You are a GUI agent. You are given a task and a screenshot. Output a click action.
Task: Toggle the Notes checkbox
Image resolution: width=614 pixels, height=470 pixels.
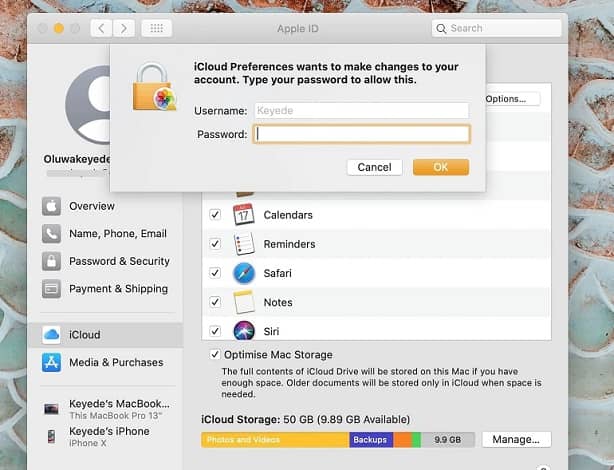pos(215,302)
